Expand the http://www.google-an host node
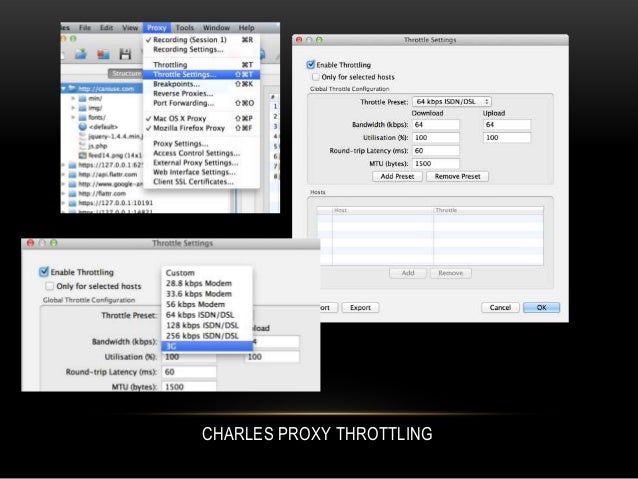Image resolution: width=638 pixels, height=479 pixels. coord(63,184)
